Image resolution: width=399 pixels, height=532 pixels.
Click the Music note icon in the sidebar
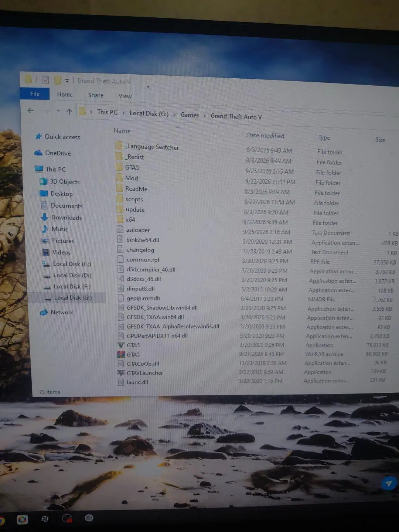coord(45,229)
